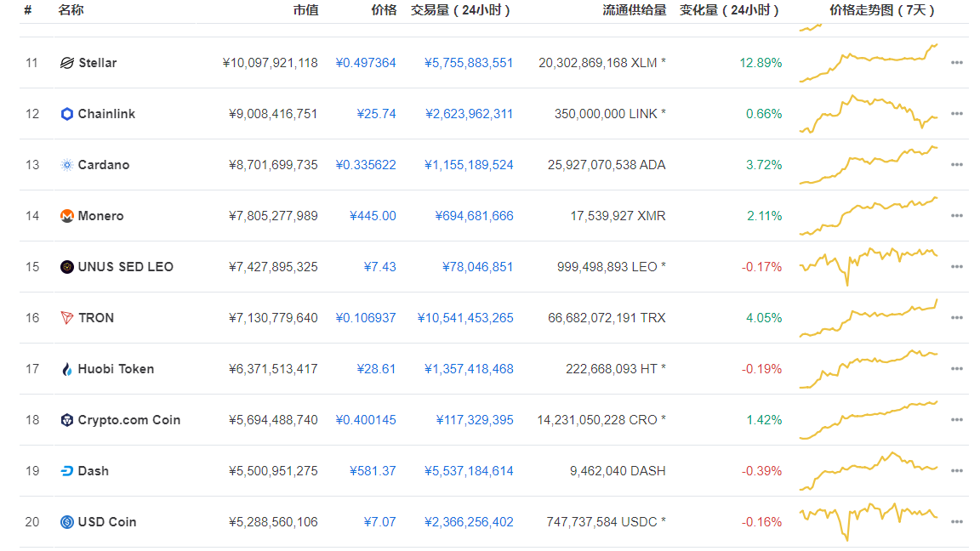Click the Dash logo icon
980x551 pixels.
[67, 471]
